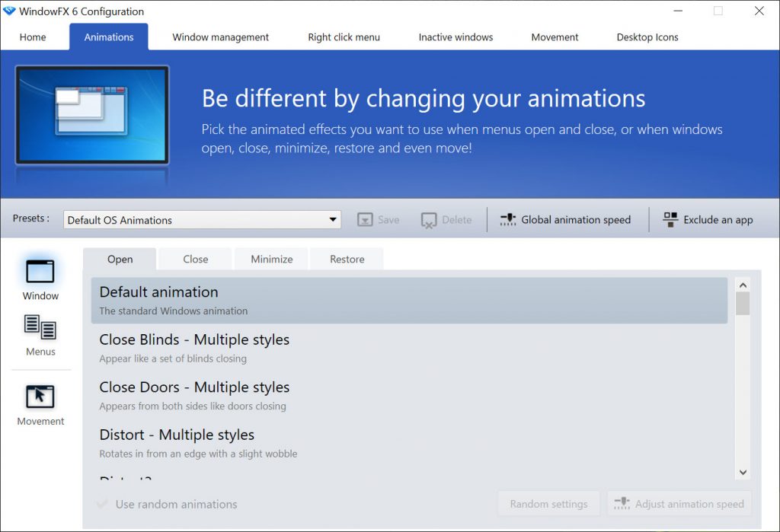Switch to the Restore animation sub-tab

[347, 259]
